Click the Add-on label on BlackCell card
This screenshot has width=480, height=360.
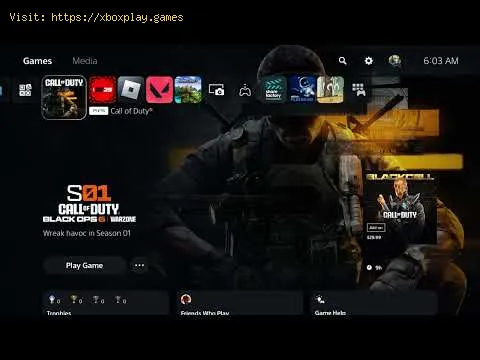376,228
